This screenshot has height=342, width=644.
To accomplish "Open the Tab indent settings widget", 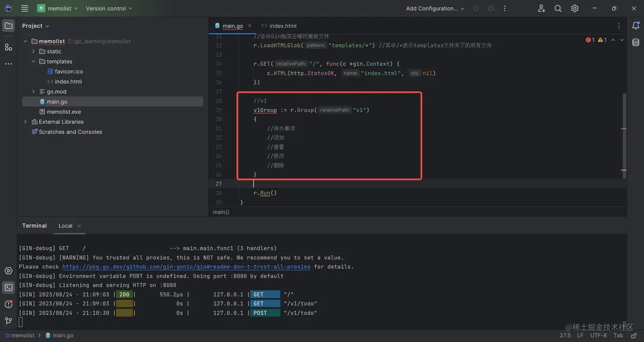I will pyautogui.click(x=618, y=335).
